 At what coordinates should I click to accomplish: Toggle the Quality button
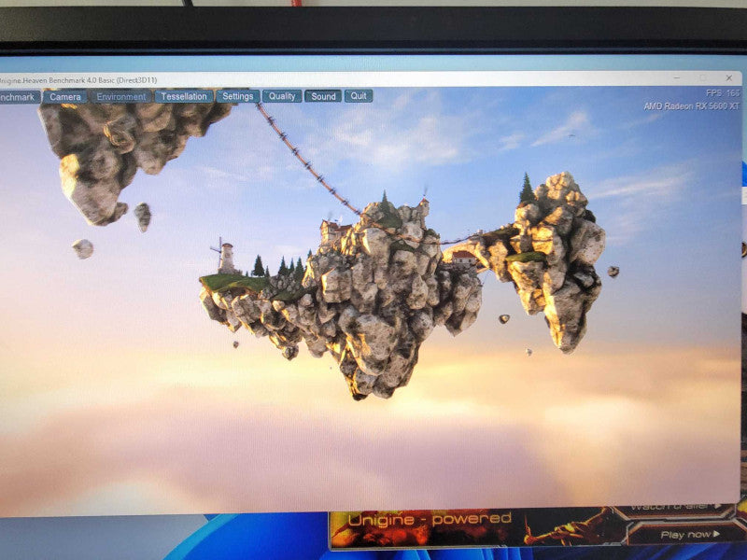point(282,96)
